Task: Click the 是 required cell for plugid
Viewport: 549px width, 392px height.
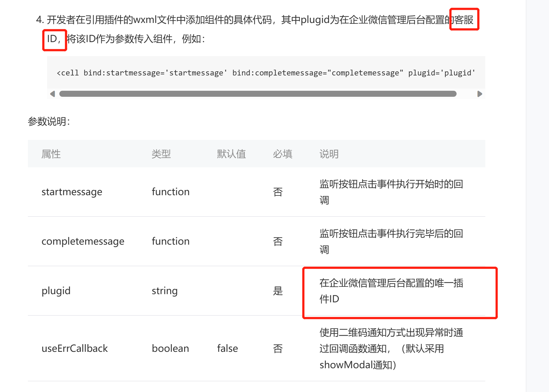Action: click(x=278, y=291)
